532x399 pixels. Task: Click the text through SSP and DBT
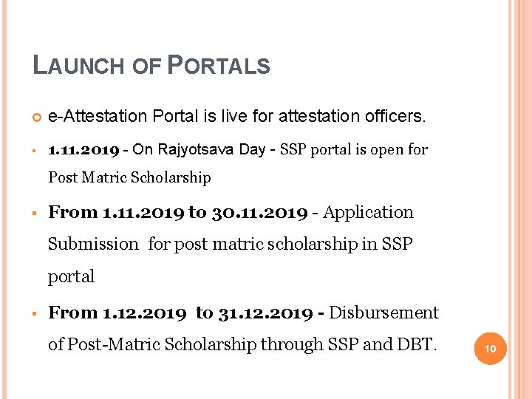point(348,345)
